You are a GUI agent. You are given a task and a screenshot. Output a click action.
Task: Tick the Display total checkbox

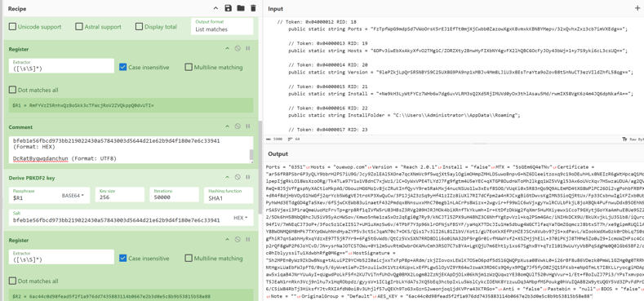coord(140,27)
